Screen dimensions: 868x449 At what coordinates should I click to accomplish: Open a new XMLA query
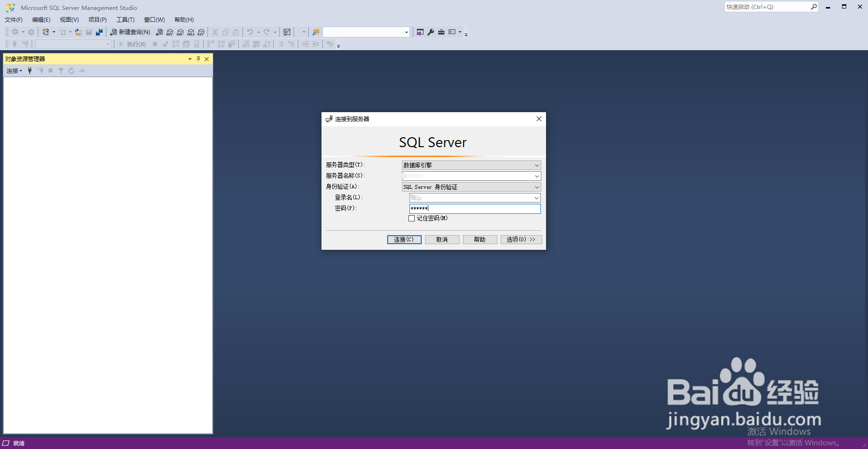pyautogui.click(x=191, y=32)
